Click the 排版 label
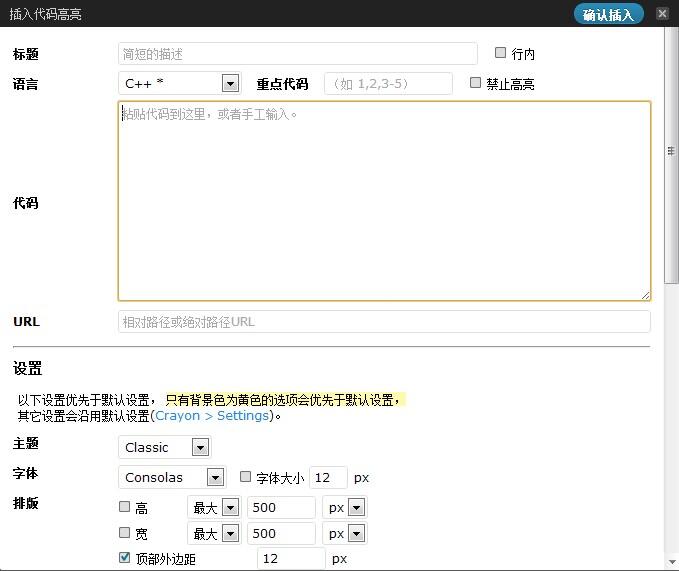Screen dimensions: 679x571 [26, 503]
